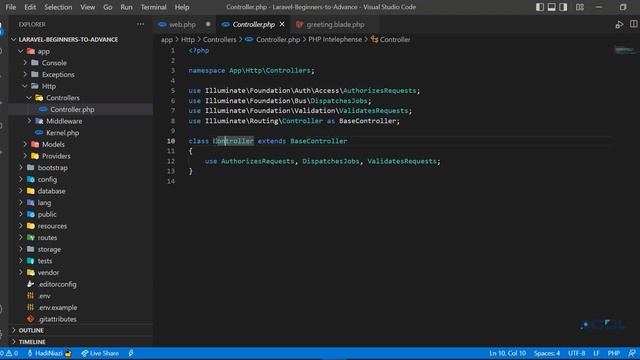
Task: Open Explorer more actions ellipsis
Action: (x=140, y=24)
